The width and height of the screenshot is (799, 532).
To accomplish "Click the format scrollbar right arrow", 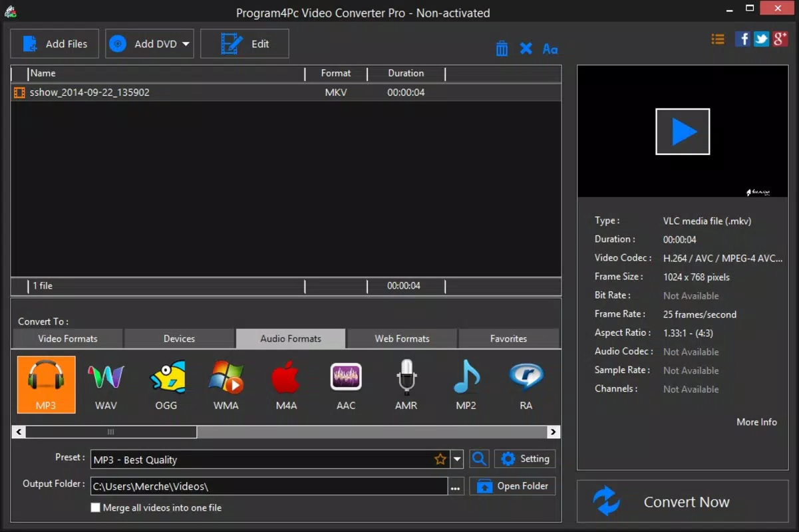I will coord(553,432).
